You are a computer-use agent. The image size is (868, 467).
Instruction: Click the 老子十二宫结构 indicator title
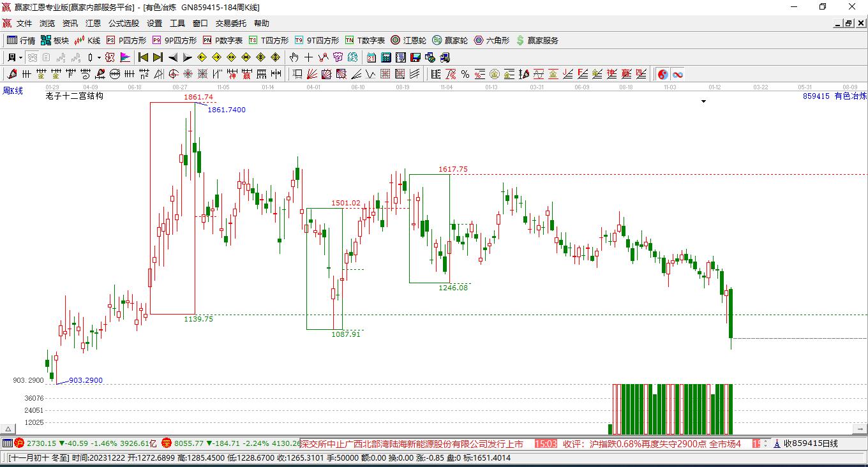75,96
